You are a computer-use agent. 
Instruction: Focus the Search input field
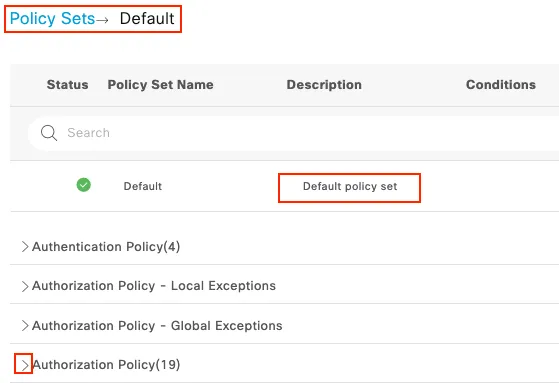coord(294,133)
